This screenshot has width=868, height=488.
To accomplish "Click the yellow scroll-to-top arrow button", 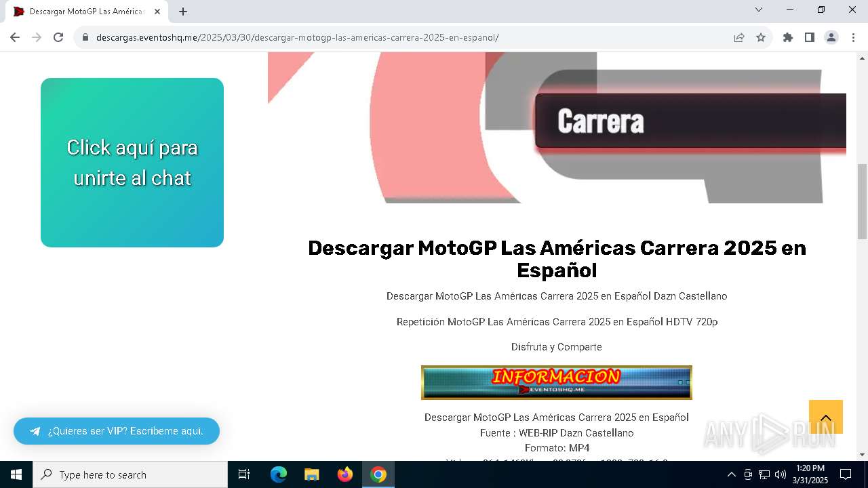I will [x=826, y=417].
